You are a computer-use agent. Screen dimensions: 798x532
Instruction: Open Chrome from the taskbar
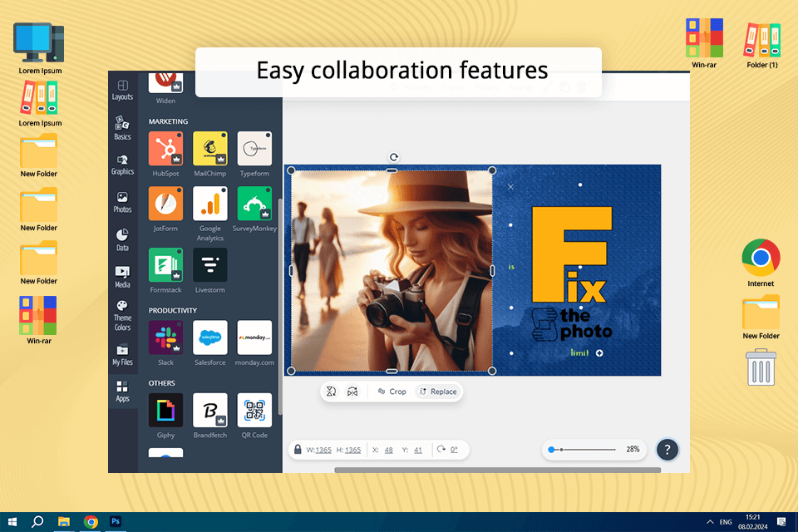[x=91, y=521]
